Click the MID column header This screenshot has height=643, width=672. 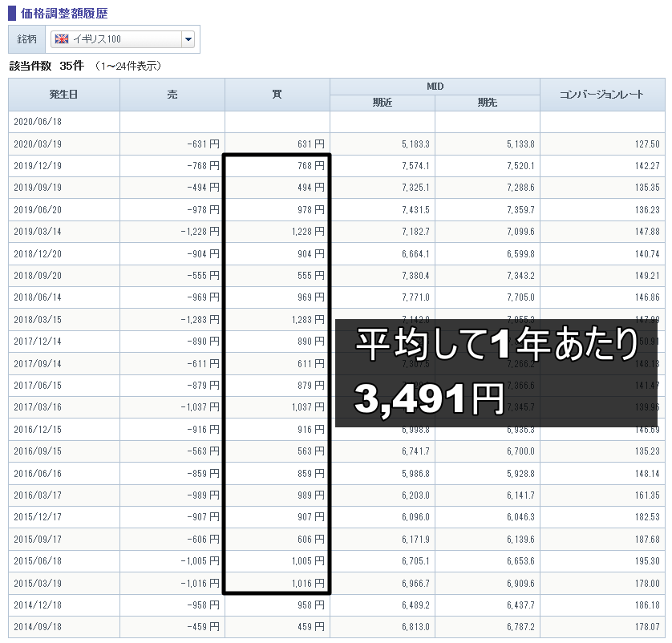pyautogui.click(x=435, y=87)
